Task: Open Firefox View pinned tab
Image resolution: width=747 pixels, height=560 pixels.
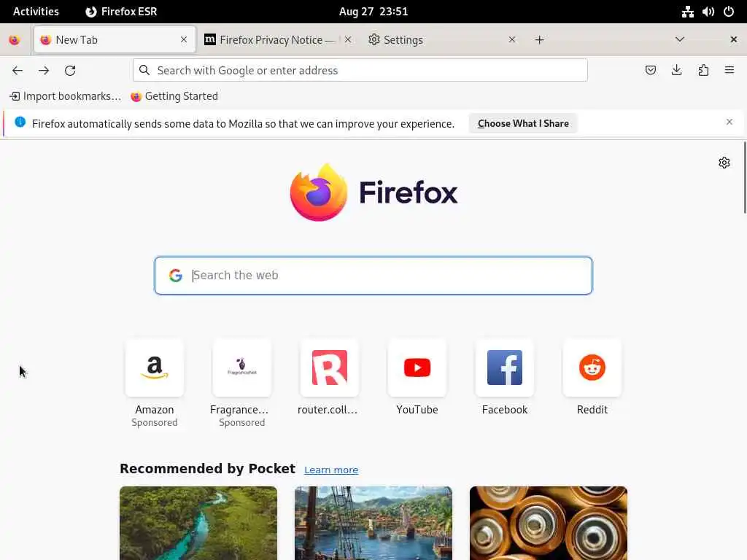Action: [x=15, y=40]
